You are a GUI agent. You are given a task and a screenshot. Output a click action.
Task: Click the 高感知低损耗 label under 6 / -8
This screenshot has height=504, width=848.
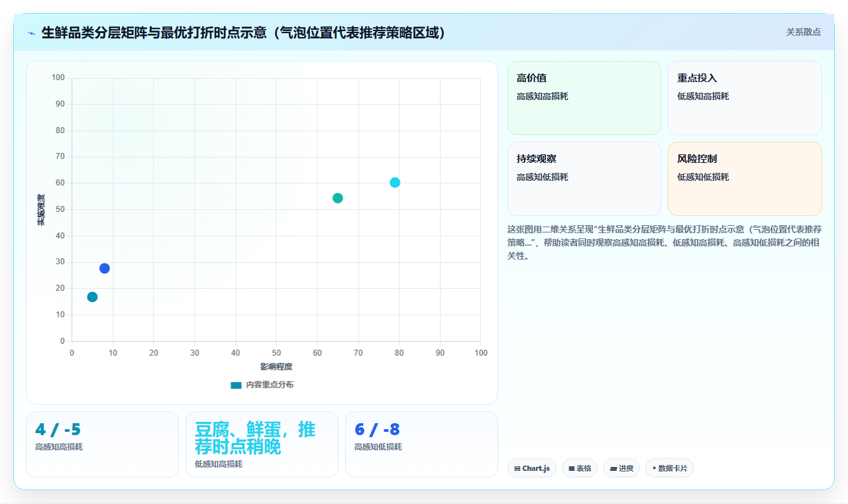[378, 447]
